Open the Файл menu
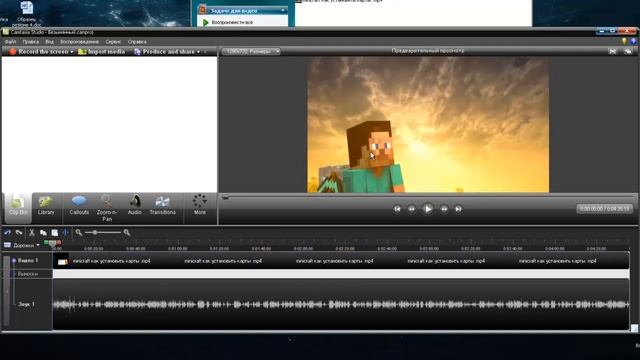Screen dimensions: 640x360 pyautogui.click(x=10, y=42)
